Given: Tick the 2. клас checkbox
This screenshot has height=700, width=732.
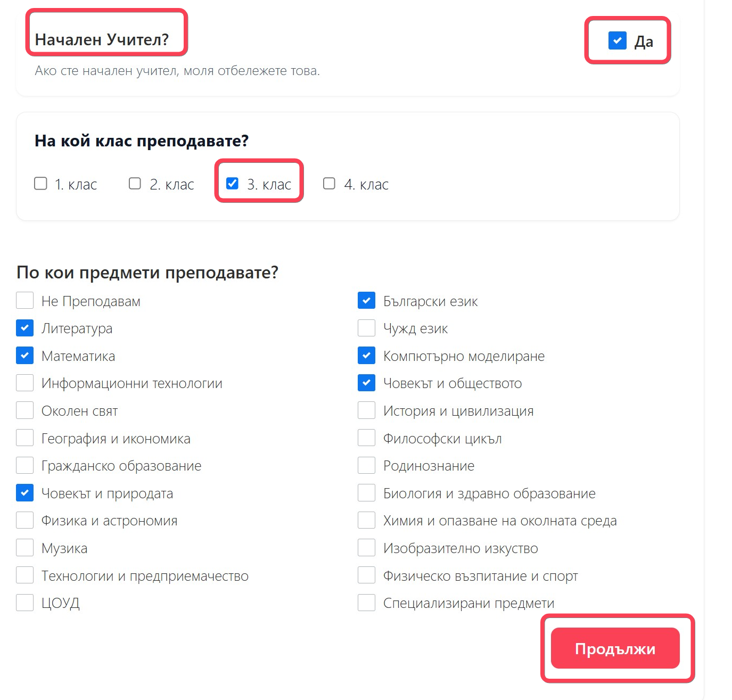Looking at the screenshot, I should click(135, 184).
